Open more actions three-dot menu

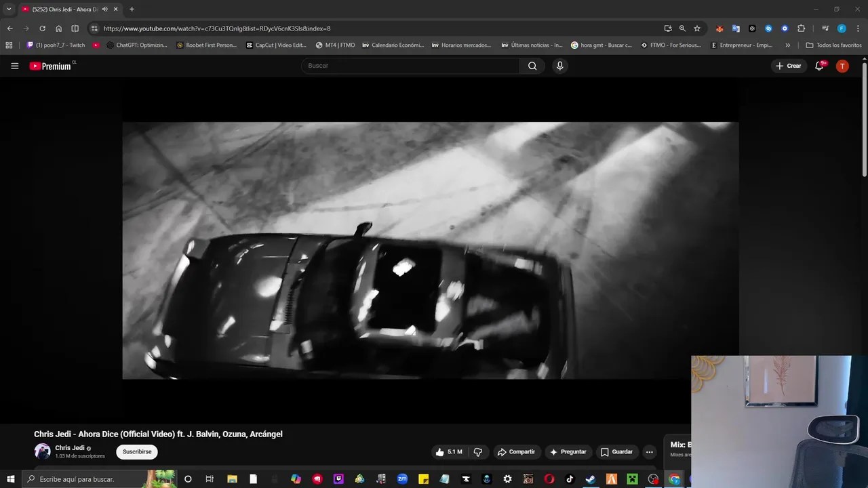(649, 452)
